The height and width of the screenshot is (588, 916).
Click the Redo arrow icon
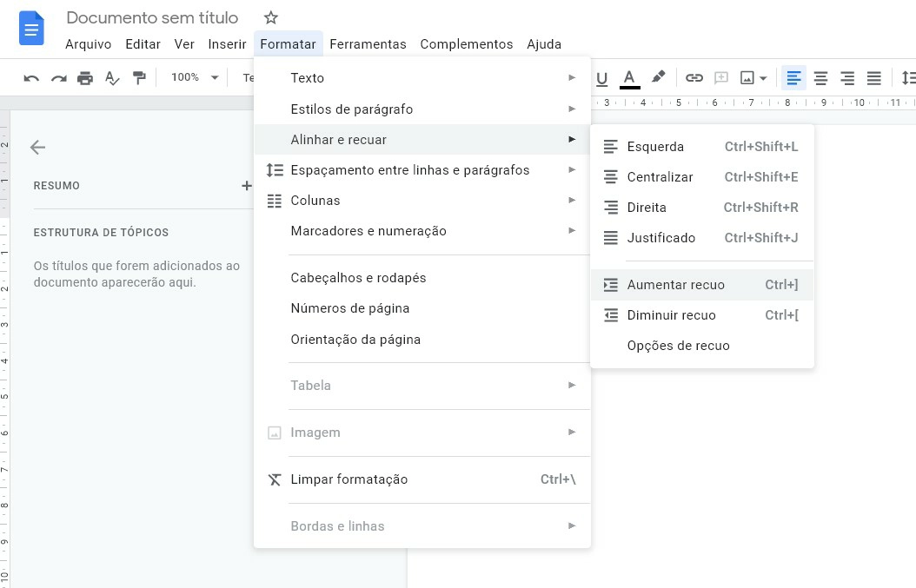point(58,77)
